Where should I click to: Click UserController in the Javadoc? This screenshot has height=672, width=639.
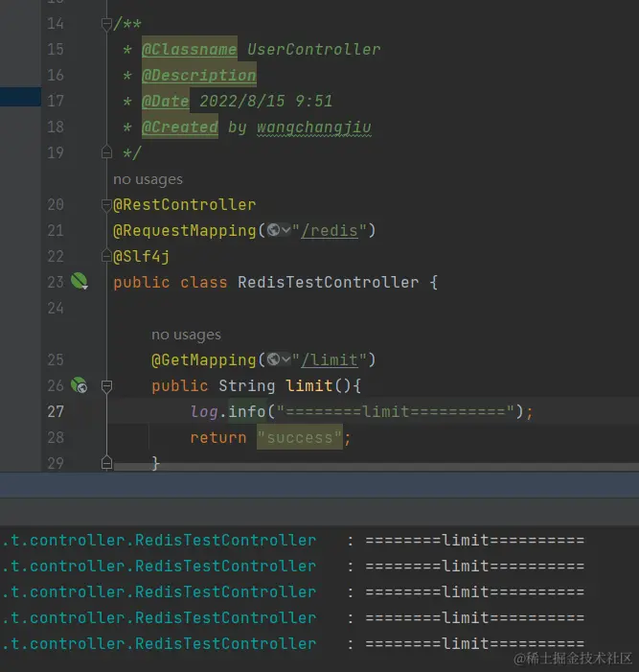(314, 49)
